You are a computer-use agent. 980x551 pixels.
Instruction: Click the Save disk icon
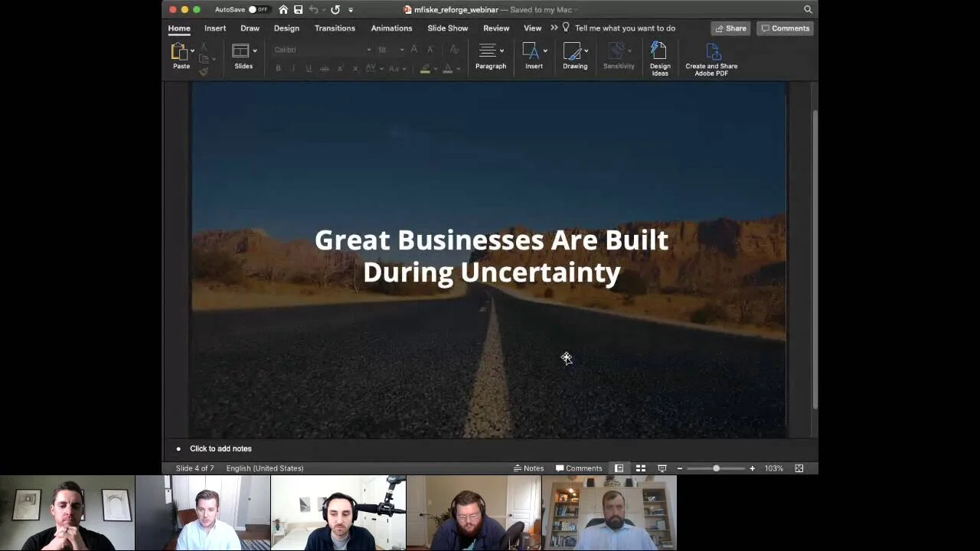pyautogui.click(x=299, y=10)
